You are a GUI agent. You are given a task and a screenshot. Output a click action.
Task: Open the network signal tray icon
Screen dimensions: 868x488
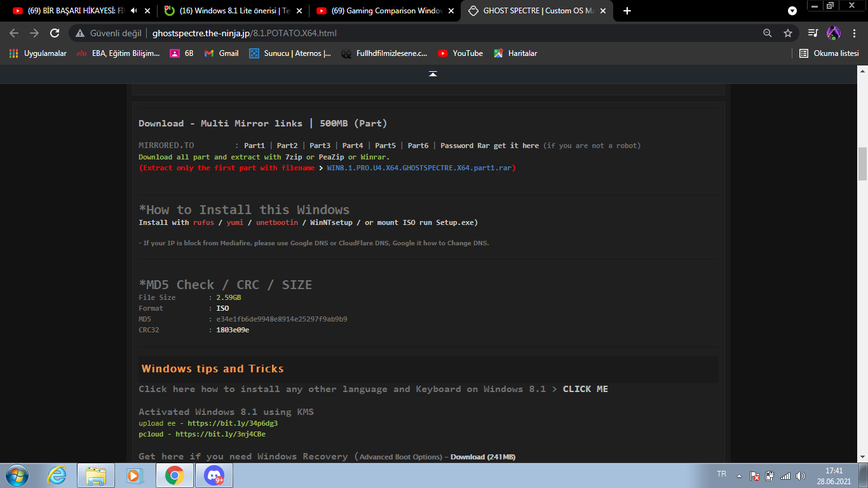tap(785, 475)
